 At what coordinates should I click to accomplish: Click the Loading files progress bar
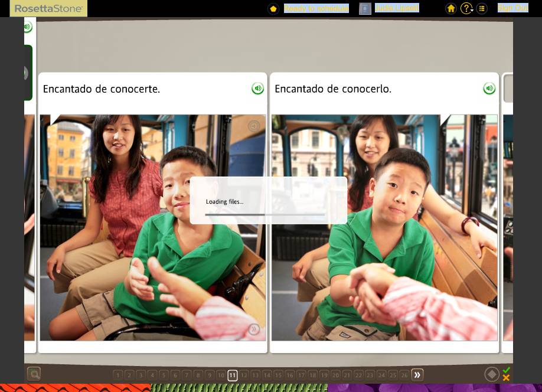pyautogui.click(x=265, y=215)
